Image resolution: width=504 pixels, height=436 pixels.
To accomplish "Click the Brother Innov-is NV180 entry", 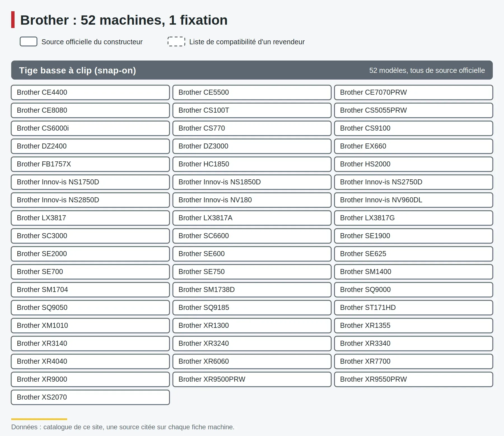I will click(x=252, y=200).
